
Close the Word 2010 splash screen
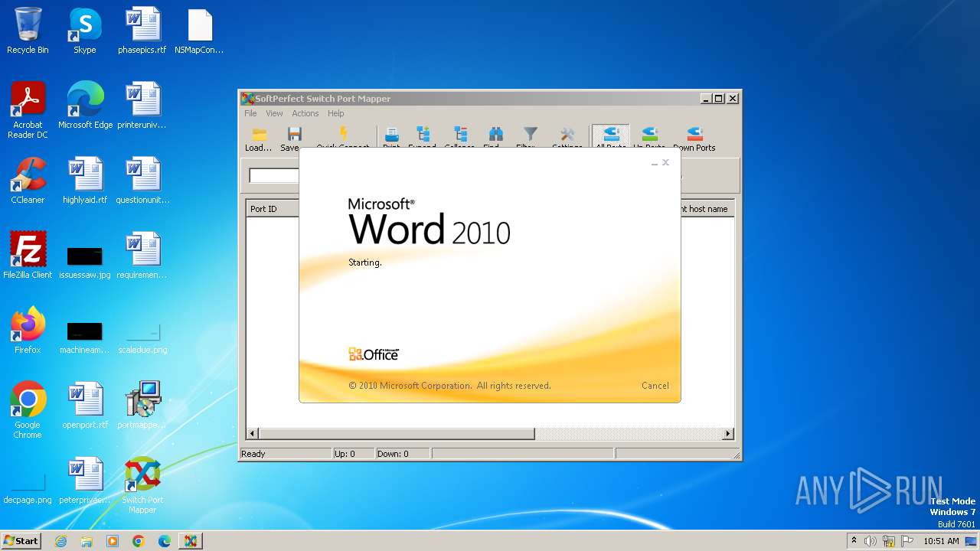point(666,162)
